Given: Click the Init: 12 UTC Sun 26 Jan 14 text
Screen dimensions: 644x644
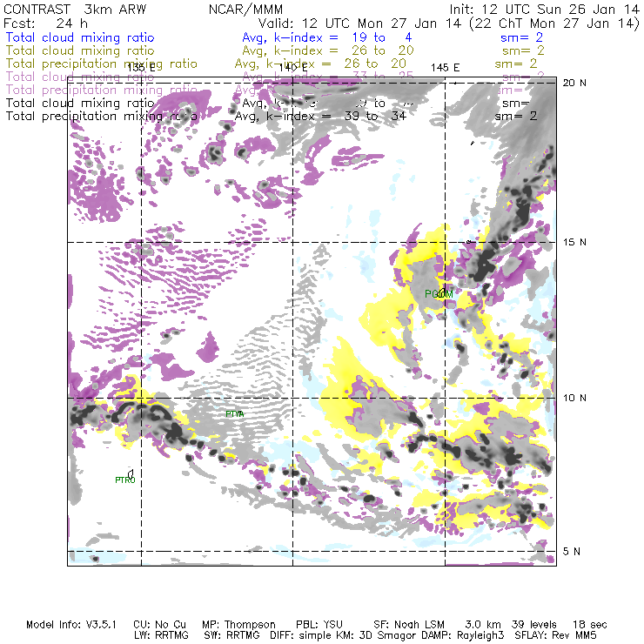Looking at the screenshot, I should click(544, 10).
